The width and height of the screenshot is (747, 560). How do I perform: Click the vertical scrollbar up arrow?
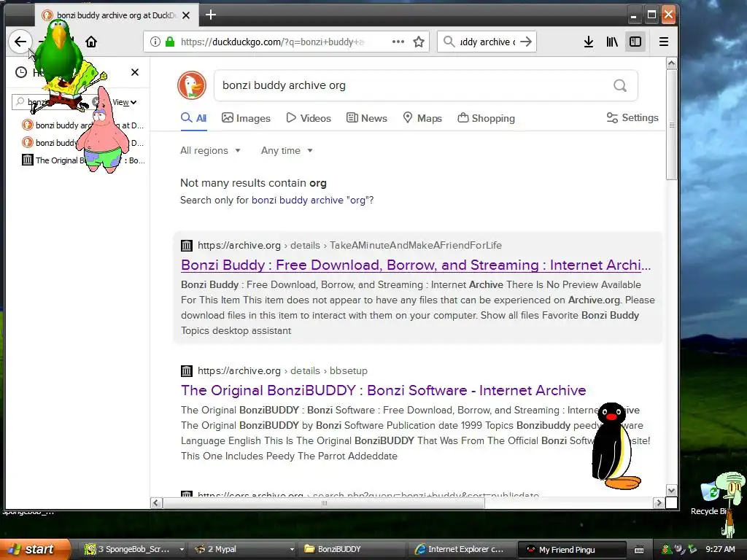pos(671,63)
